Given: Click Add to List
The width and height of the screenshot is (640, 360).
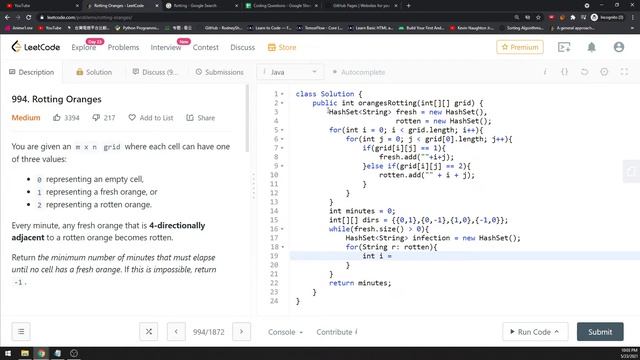Looking at the screenshot, I should coord(151,118).
